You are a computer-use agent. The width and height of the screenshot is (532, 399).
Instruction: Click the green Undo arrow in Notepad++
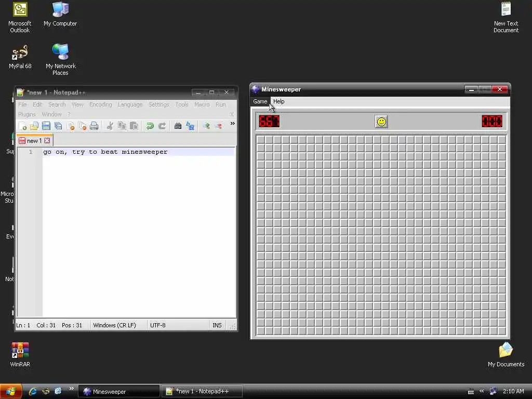pos(150,126)
